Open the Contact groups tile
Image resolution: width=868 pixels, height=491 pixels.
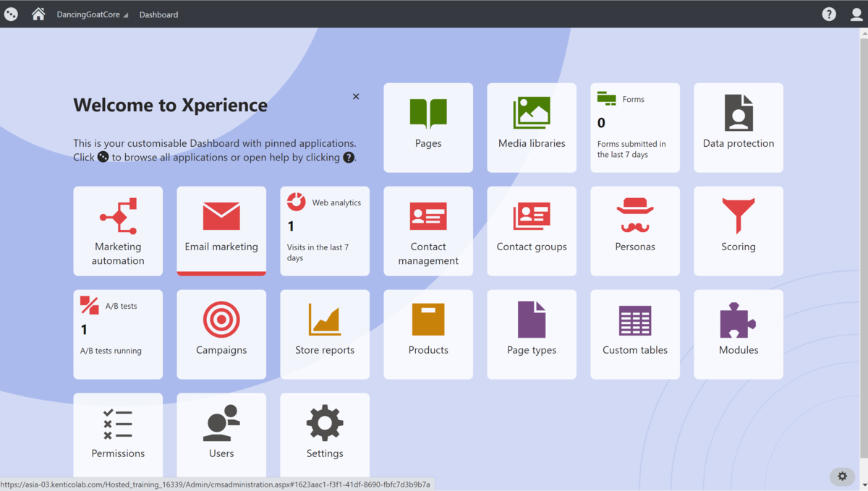click(x=532, y=231)
